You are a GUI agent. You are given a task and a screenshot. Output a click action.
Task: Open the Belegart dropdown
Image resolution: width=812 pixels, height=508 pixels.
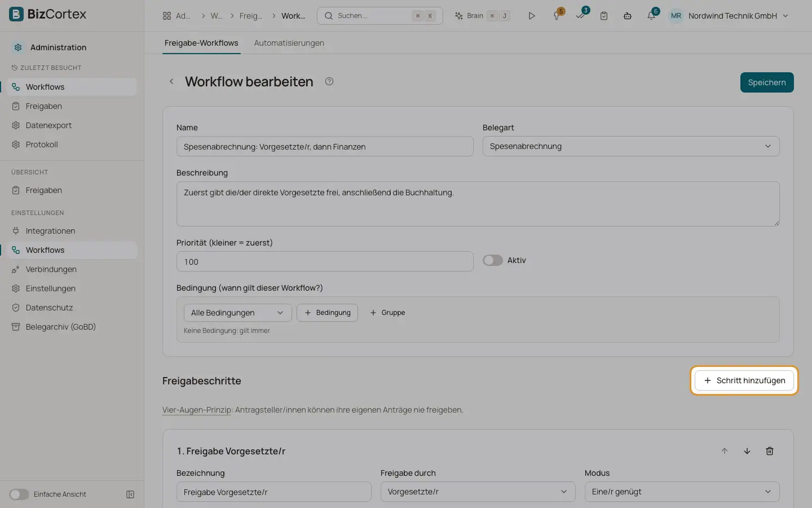click(x=631, y=146)
